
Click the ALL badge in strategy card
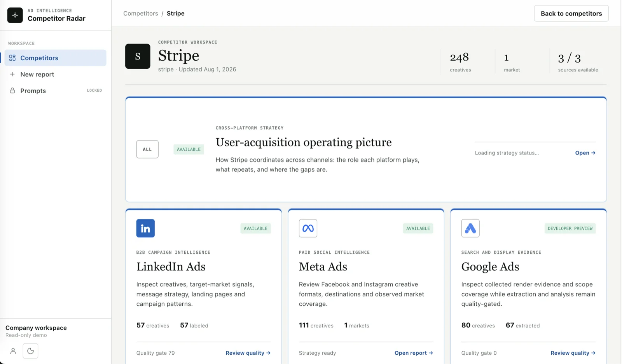tap(147, 149)
